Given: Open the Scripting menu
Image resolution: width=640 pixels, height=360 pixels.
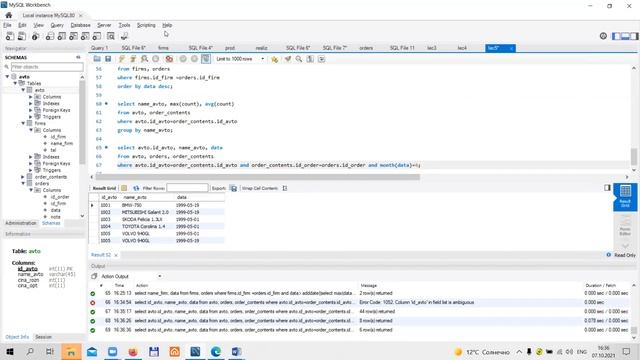Looking at the screenshot, I should point(146,25).
